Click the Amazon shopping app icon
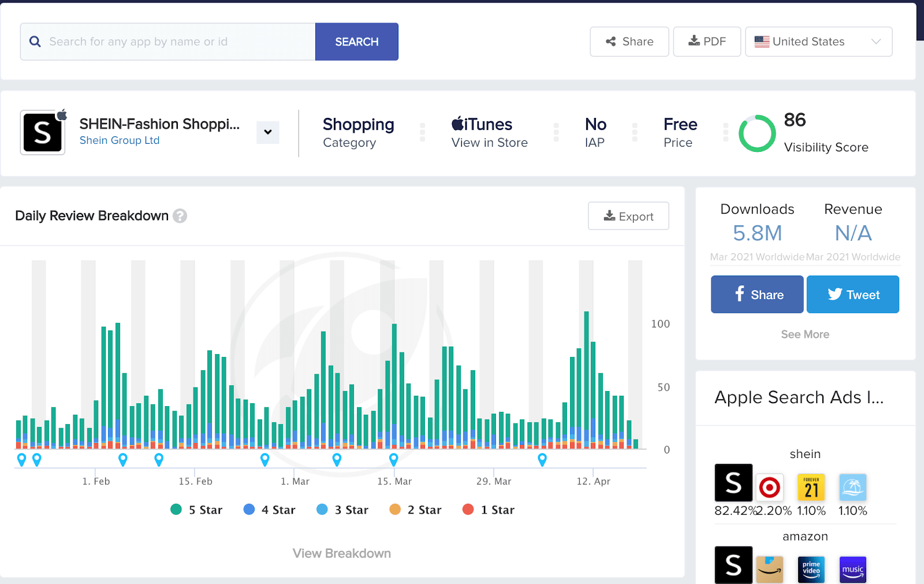 (x=770, y=570)
